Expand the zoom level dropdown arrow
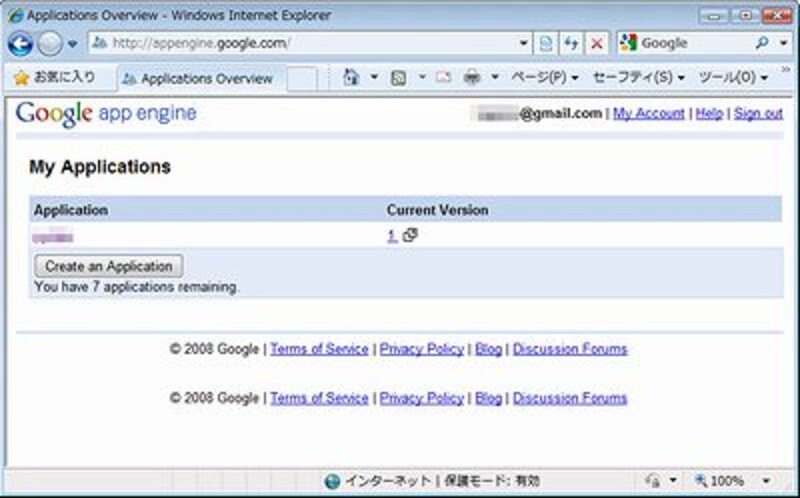The height and width of the screenshot is (498, 800). pyautogui.click(x=766, y=481)
